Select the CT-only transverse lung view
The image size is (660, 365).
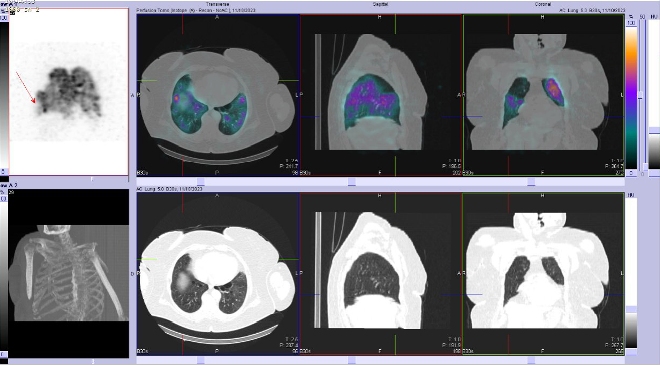[218, 274]
